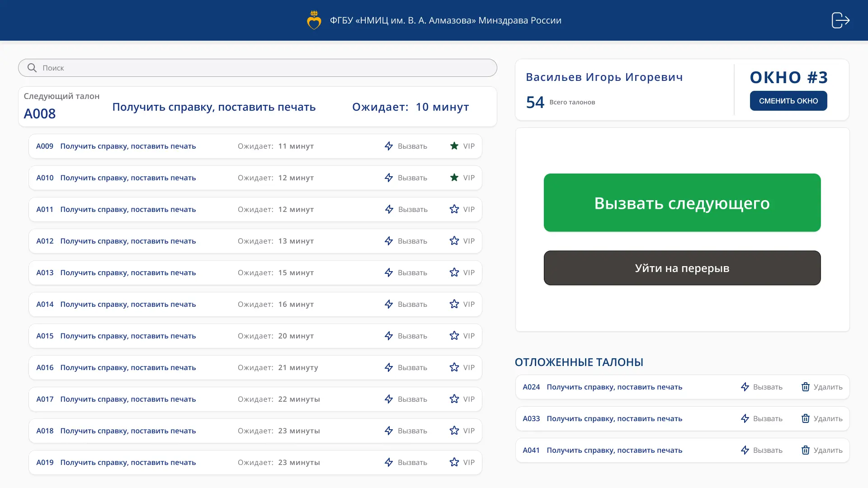Enable VIP star for ticket A016
This screenshot has width=868, height=488.
click(x=454, y=367)
